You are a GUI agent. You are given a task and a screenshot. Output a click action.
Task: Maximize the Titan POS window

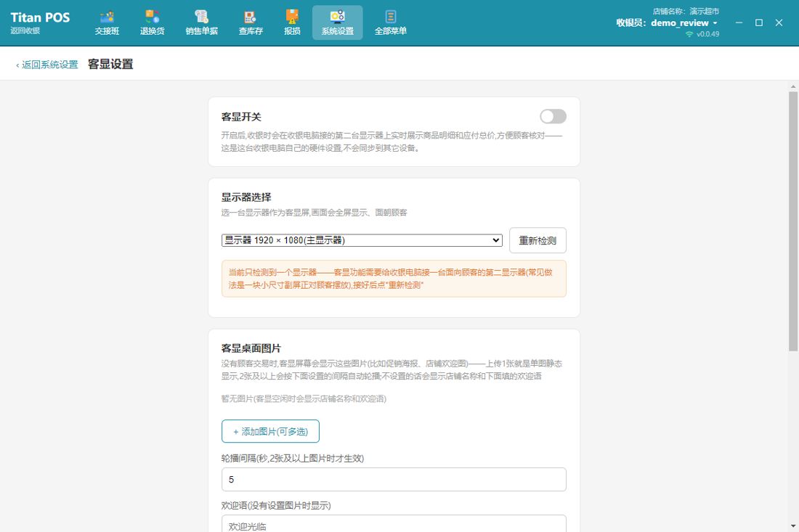point(759,23)
